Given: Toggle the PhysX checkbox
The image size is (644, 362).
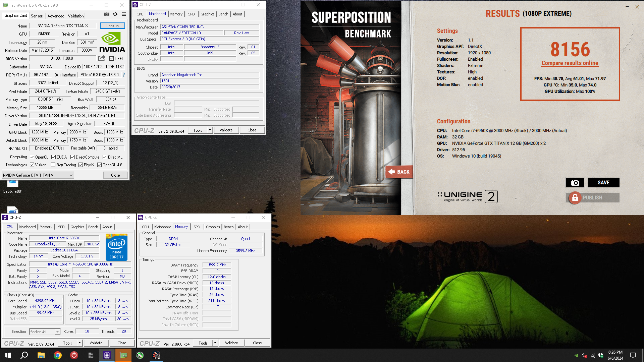Looking at the screenshot, I should 80,165.
